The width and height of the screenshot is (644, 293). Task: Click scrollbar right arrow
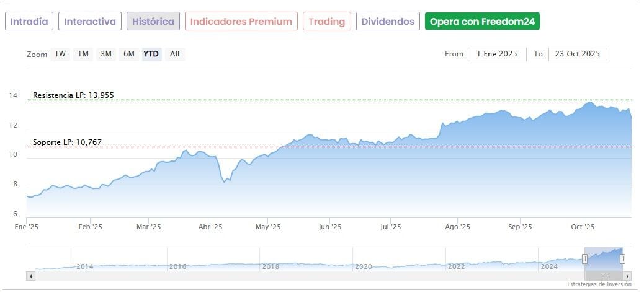coord(628,275)
